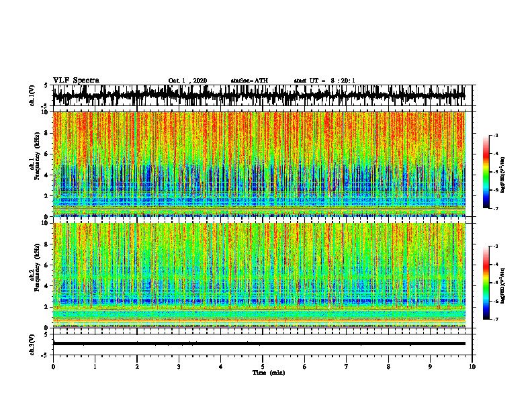Click the "Oct. 1, 2020" date label
Viewport: 532px width, 411px height.
click(x=187, y=81)
